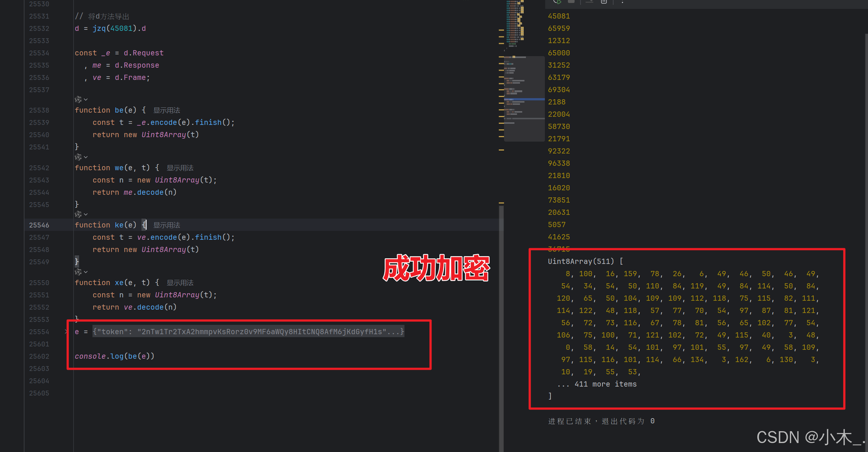The height and width of the screenshot is (452, 868).
Task: Click the AI assistant icon above function ke
Action: coord(78,214)
